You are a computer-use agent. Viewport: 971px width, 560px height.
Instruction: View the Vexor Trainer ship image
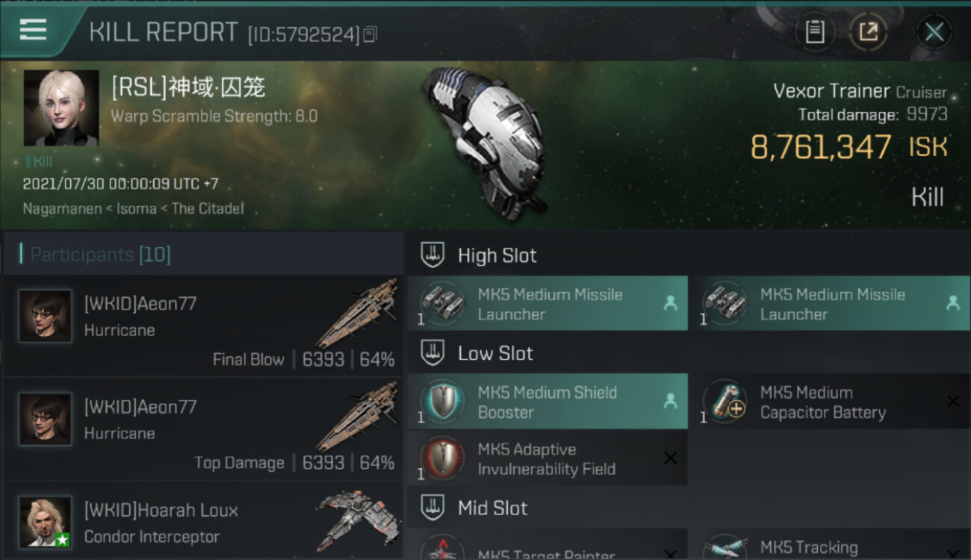(485, 142)
